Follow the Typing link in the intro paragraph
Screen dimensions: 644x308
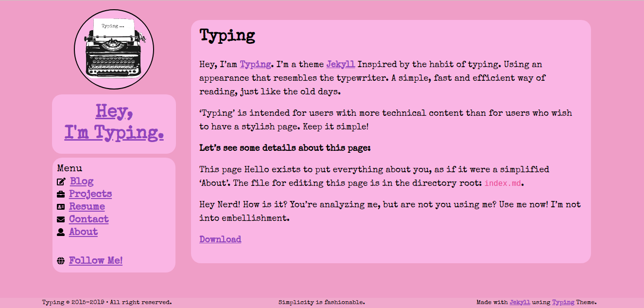(x=256, y=64)
